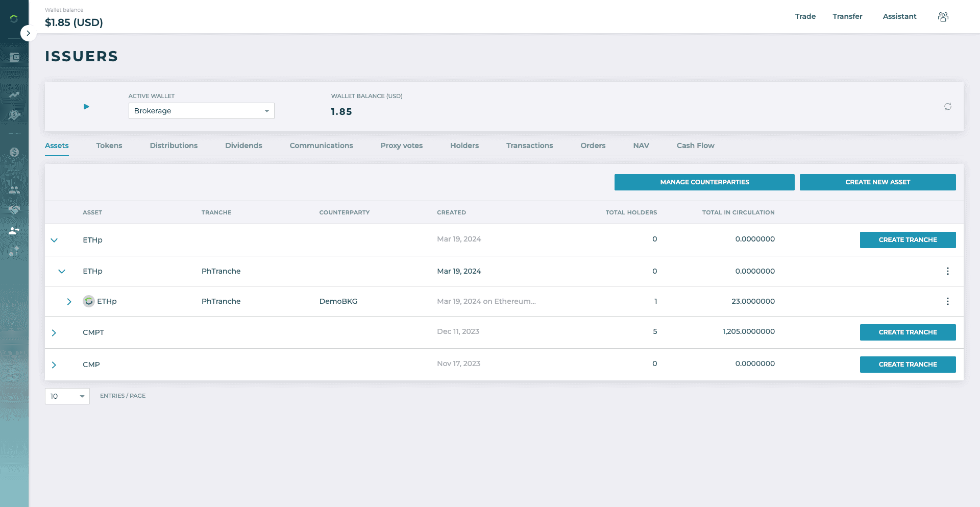
Task: Click the play triangle beside Active Wallet
Action: coord(86,107)
